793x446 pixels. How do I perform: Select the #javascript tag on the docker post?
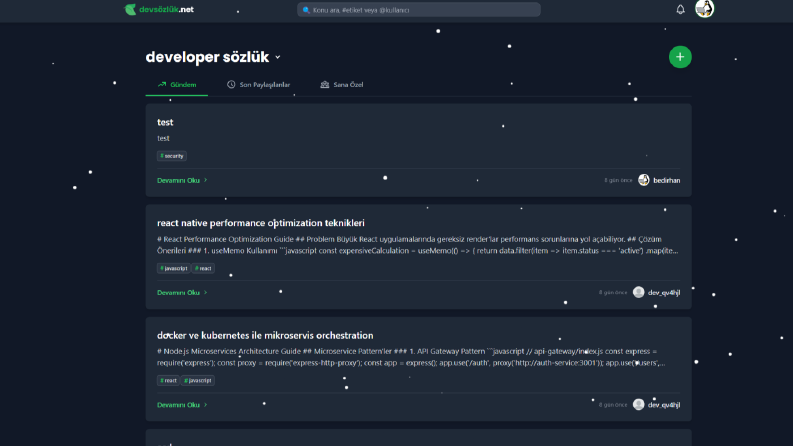pos(198,380)
